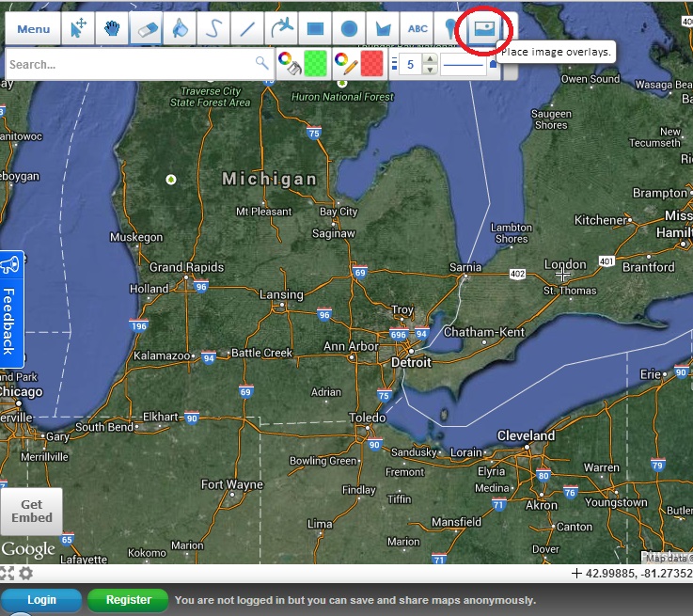Screen dimensions: 693x616
Task: Select the Eraser tool
Action: pos(145,29)
